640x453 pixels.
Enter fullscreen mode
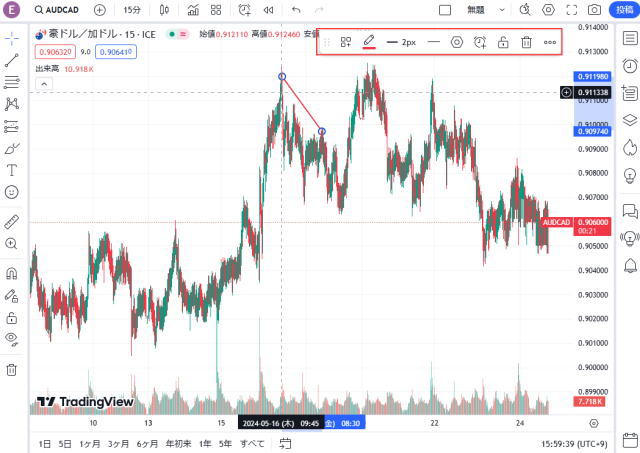572,10
